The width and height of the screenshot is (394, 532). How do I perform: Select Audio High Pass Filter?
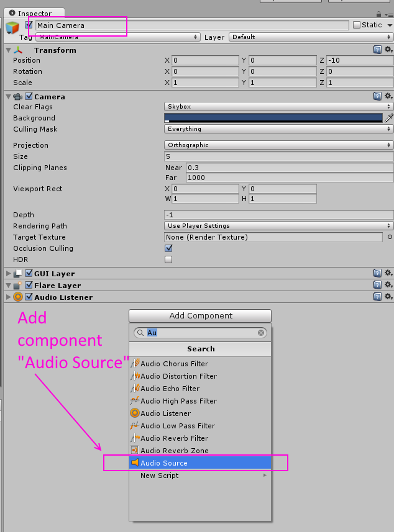[x=200, y=400]
